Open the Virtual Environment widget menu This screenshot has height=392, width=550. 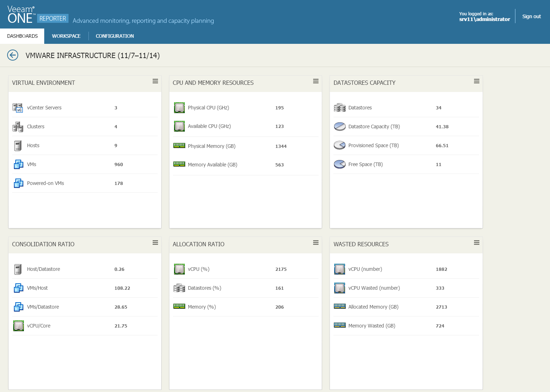(155, 81)
